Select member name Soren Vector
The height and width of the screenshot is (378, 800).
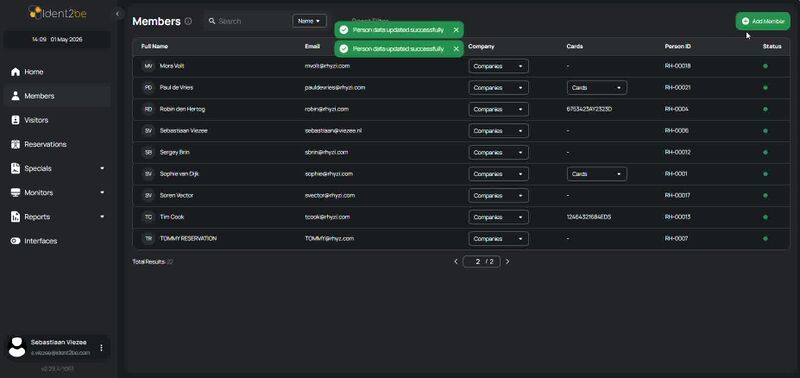(177, 195)
